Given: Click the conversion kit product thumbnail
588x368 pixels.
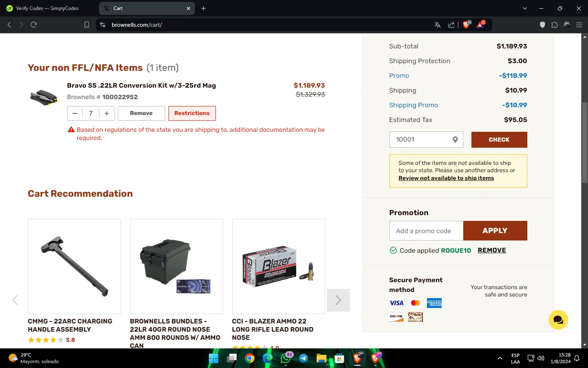Looking at the screenshot, I should [44, 97].
